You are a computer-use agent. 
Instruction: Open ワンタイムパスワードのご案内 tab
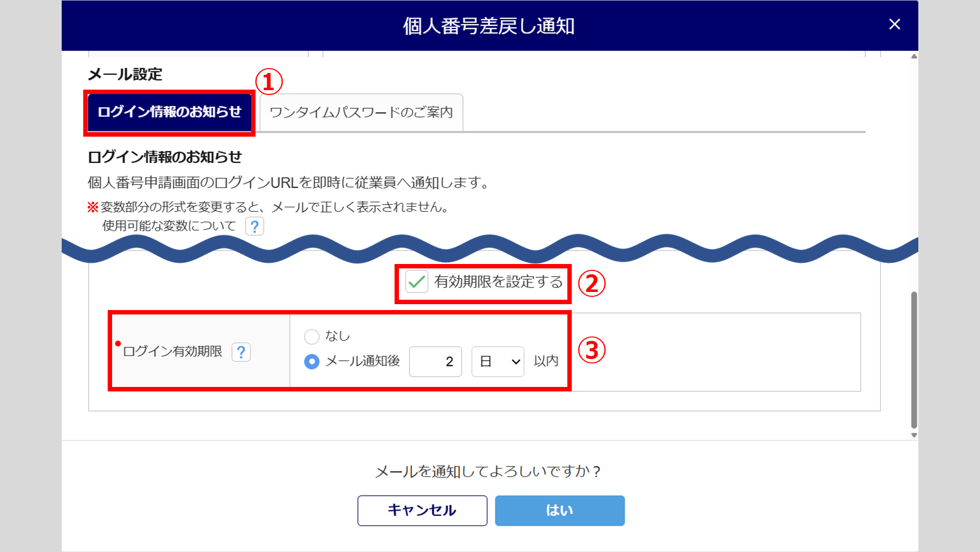click(361, 112)
